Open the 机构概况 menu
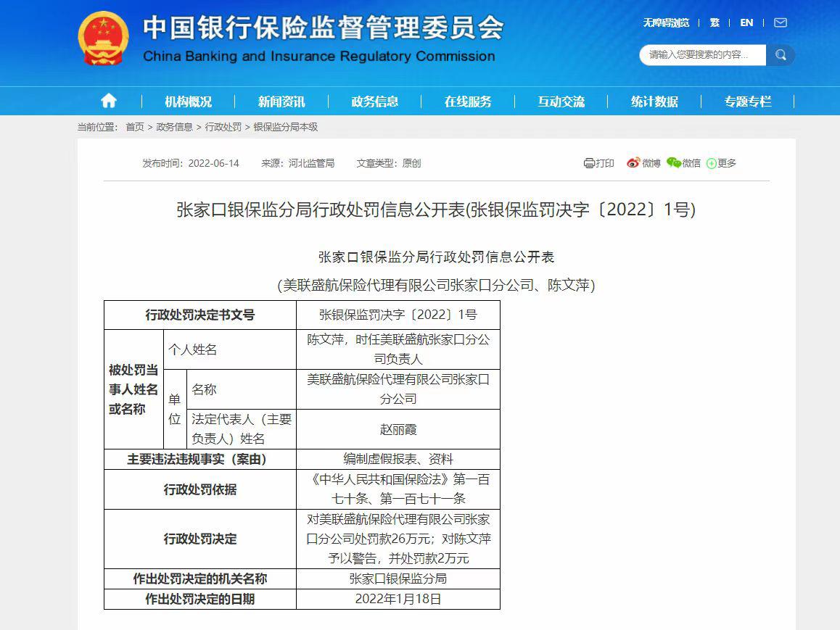 tap(188, 101)
